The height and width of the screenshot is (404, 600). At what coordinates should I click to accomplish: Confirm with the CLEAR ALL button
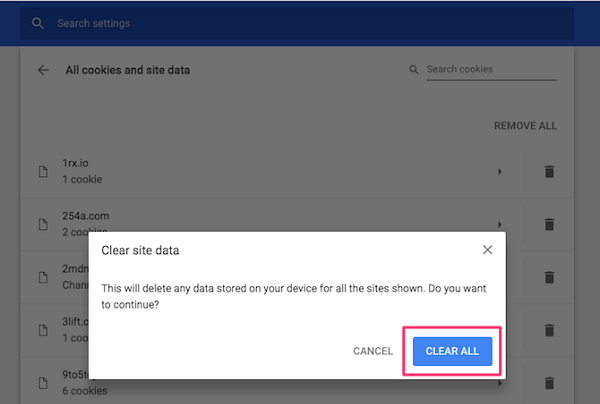452,351
